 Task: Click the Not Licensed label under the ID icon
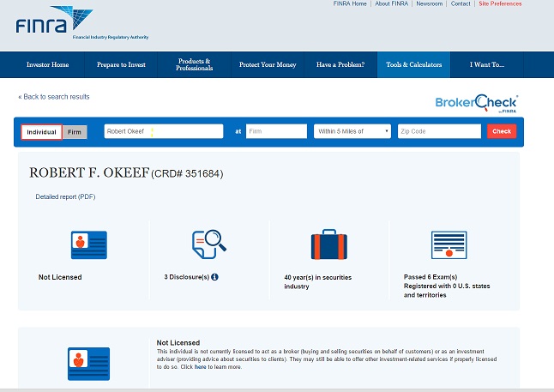(x=60, y=277)
